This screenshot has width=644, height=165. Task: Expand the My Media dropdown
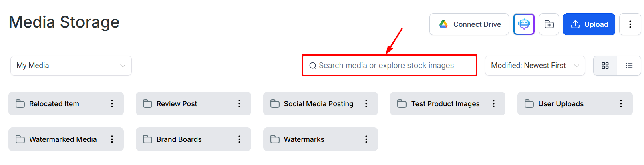click(71, 66)
